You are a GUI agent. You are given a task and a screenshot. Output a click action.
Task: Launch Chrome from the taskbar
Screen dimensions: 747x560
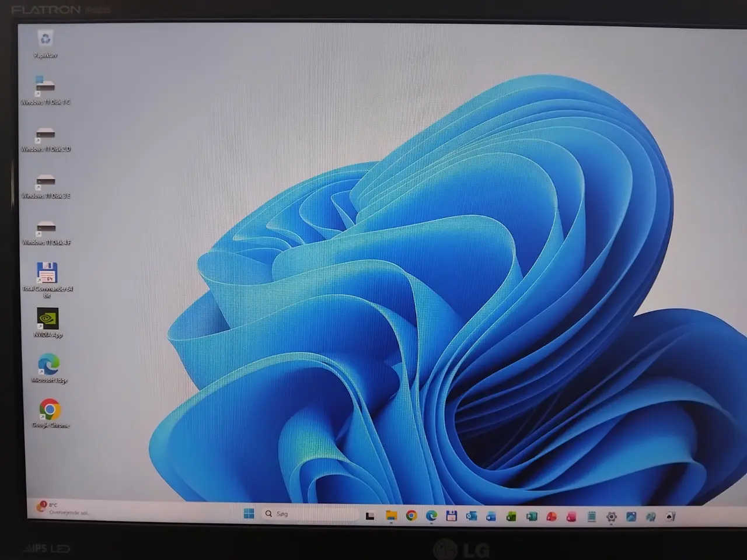click(411, 516)
